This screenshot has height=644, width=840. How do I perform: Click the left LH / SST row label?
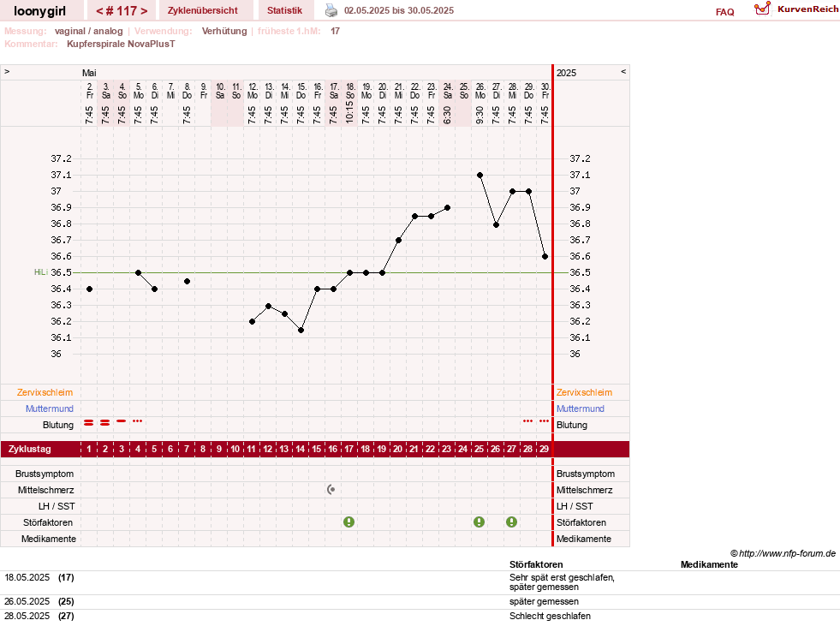point(57,506)
